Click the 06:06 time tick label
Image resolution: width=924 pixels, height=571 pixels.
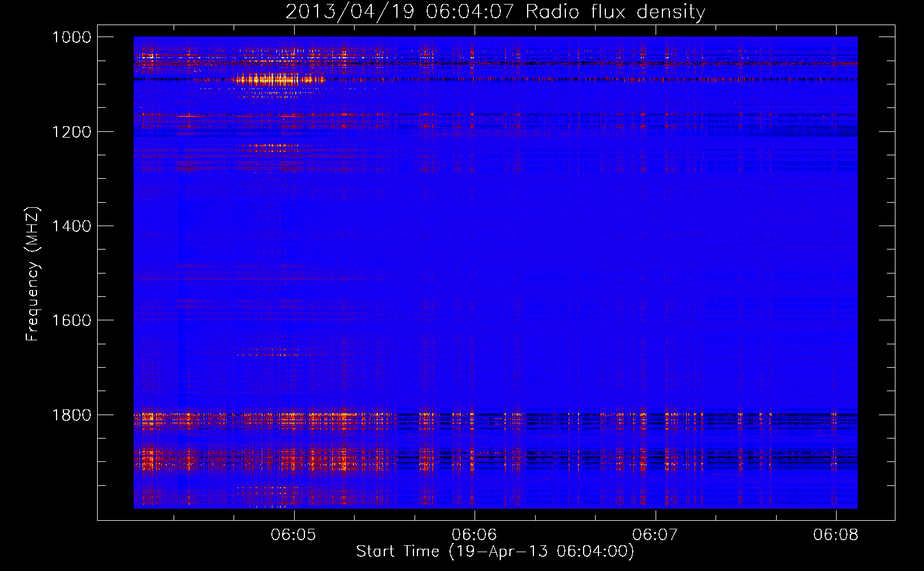tap(475, 535)
